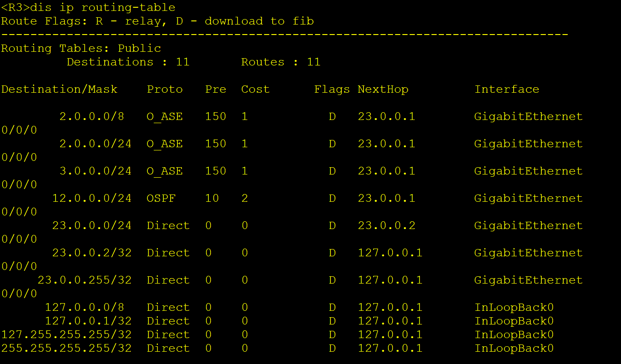Click 'InLoopBack0' in the 127.0.0.0/8 row
621x364 pixels.
(x=514, y=308)
